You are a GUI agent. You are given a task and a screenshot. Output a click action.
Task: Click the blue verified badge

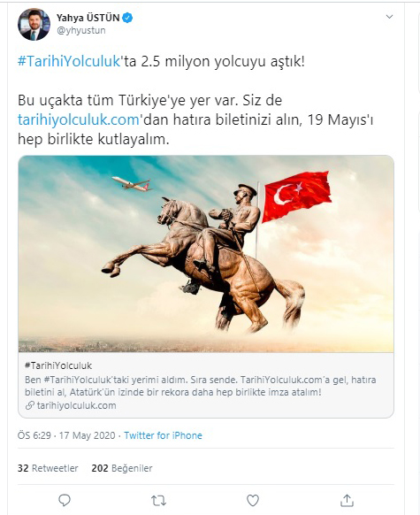coord(127,18)
